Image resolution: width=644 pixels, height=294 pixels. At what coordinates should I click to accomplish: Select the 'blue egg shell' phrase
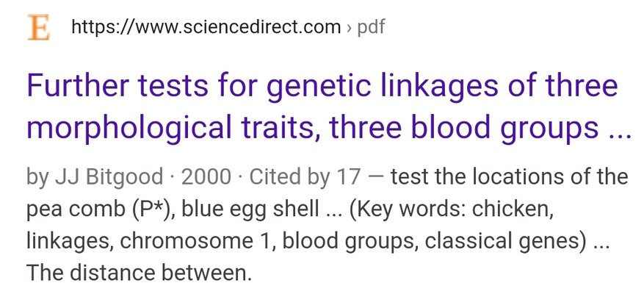250,209
